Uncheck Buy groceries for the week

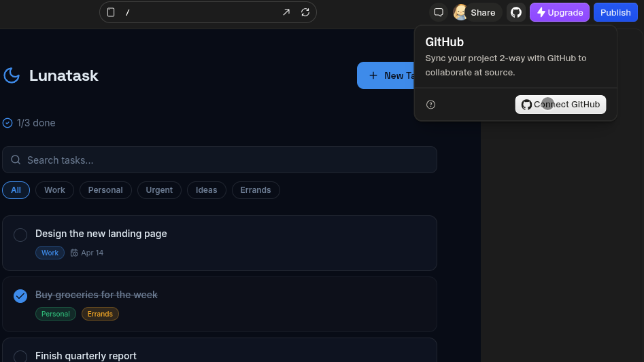[x=20, y=296]
